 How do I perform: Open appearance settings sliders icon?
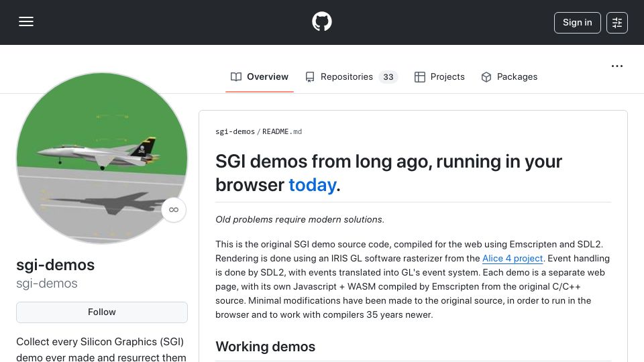pos(617,23)
